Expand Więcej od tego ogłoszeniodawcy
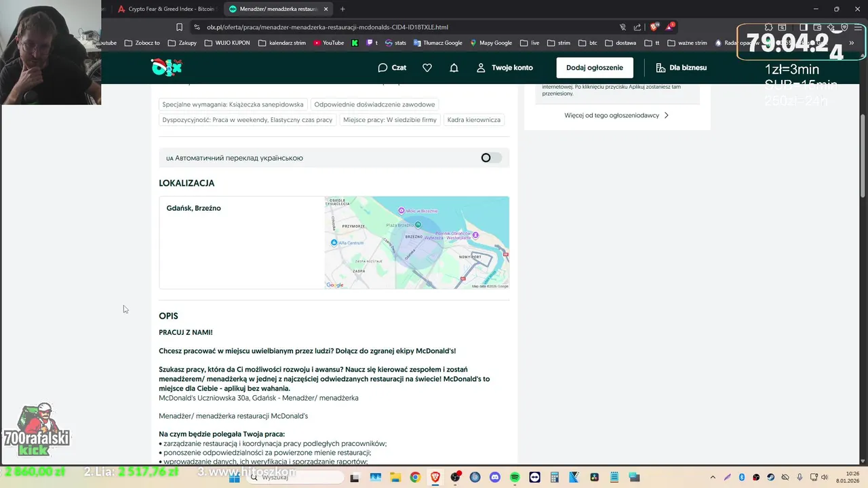This screenshot has height=488, width=868. pyautogui.click(x=616, y=115)
